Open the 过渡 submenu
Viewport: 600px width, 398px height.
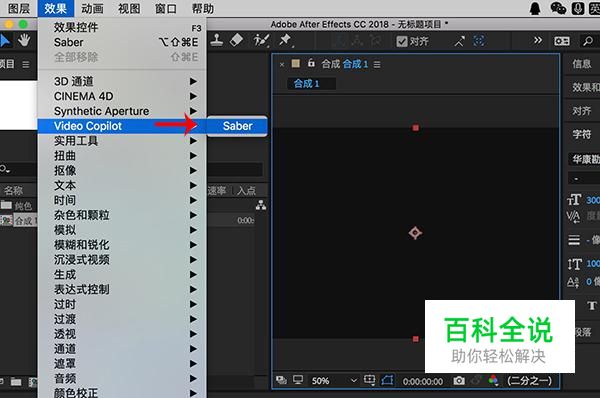(122, 319)
